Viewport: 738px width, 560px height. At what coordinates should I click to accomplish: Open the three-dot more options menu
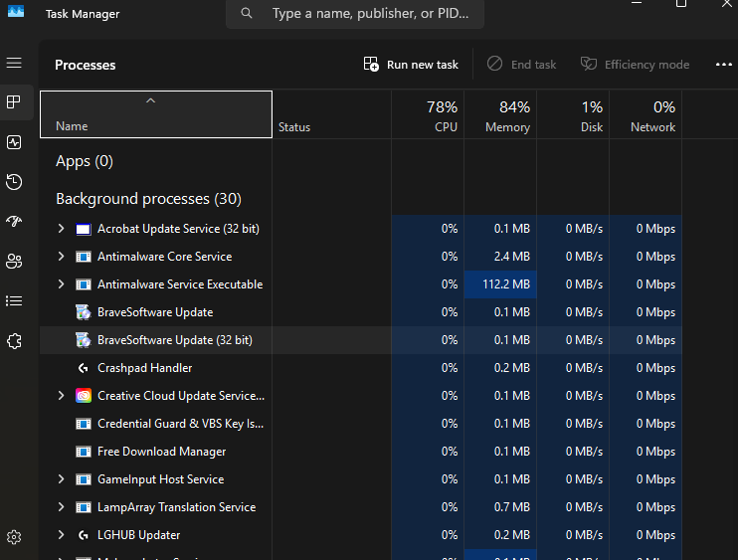723,65
